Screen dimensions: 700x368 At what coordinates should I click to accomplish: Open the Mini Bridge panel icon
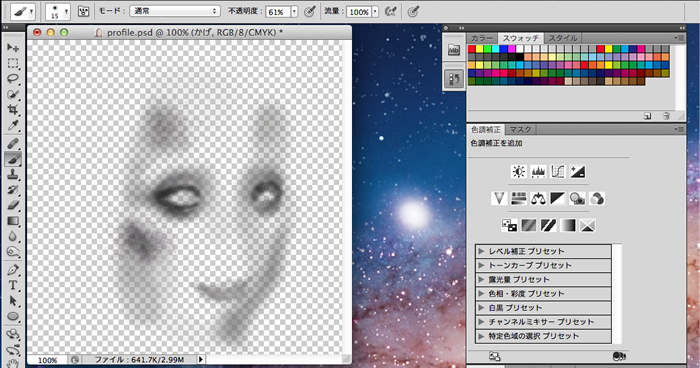(454, 50)
